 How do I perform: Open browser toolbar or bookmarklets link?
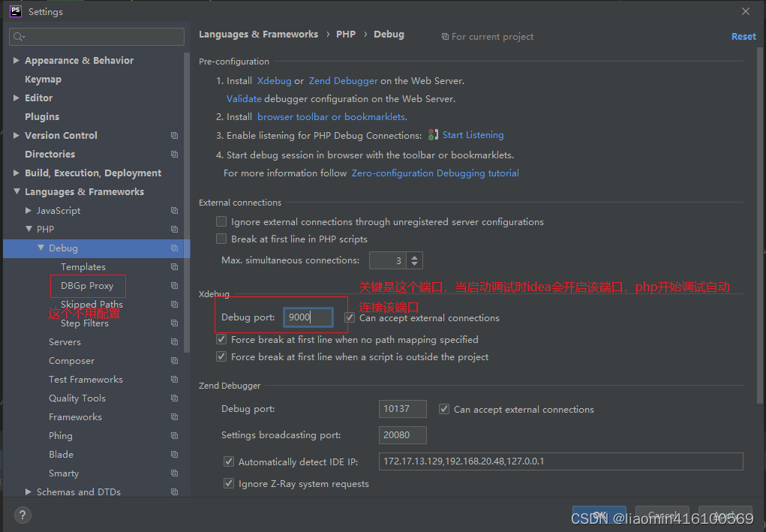coord(332,117)
